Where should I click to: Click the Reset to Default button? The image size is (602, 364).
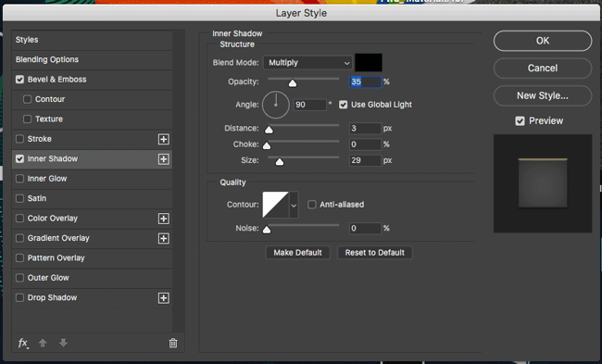[x=375, y=253]
